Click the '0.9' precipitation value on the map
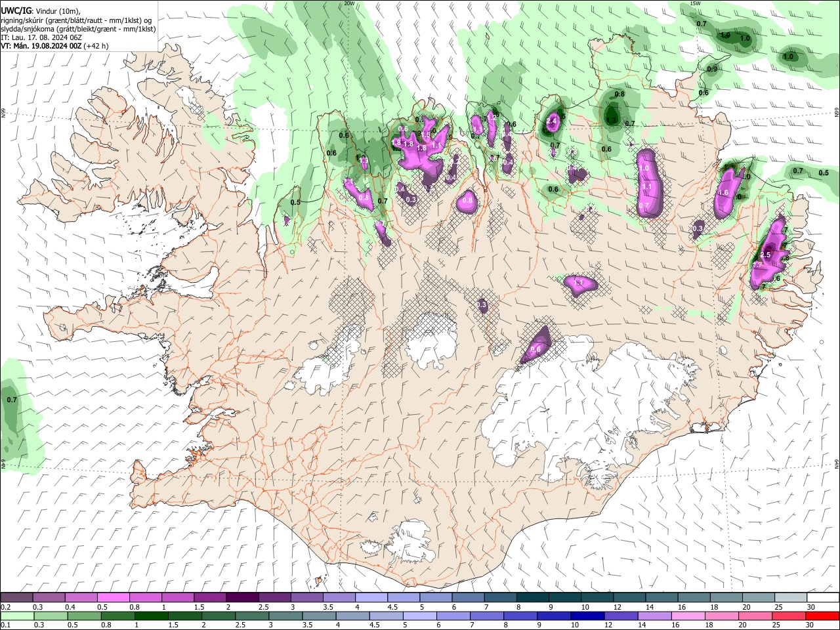The image size is (840, 630). coord(712,69)
